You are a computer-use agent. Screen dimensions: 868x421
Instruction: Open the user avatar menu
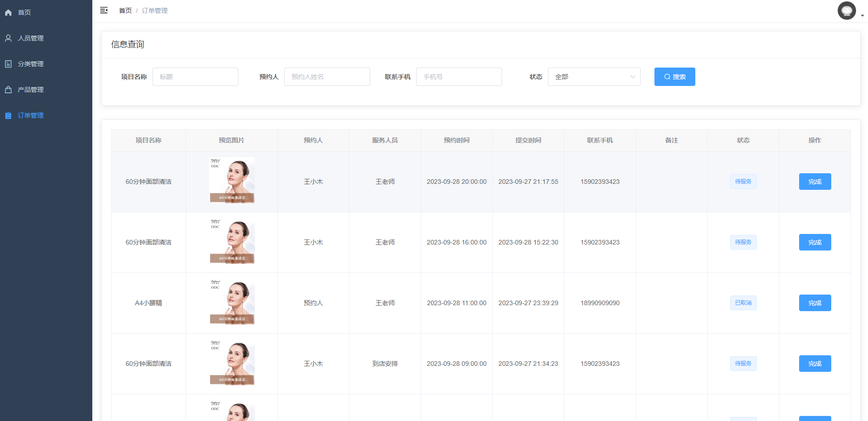click(x=846, y=11)
